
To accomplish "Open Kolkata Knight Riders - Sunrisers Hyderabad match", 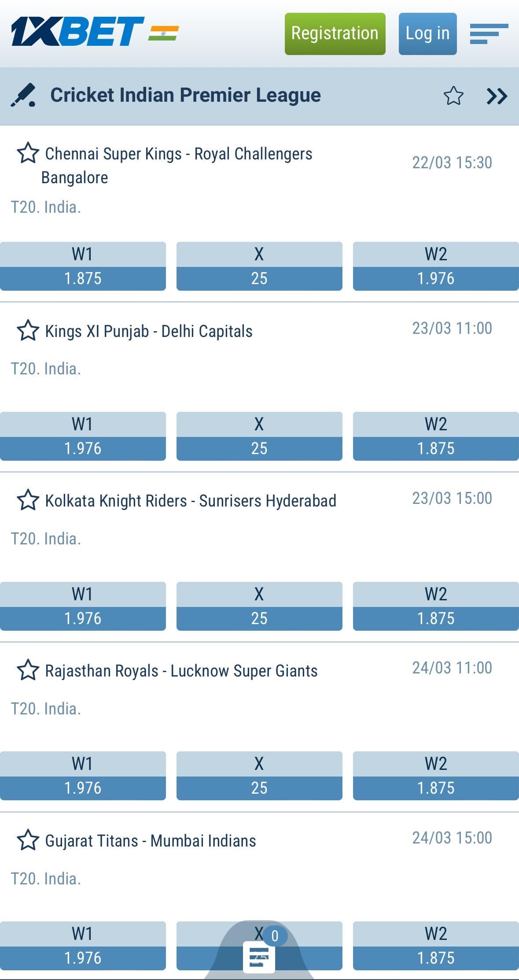I will coord(191,500).
